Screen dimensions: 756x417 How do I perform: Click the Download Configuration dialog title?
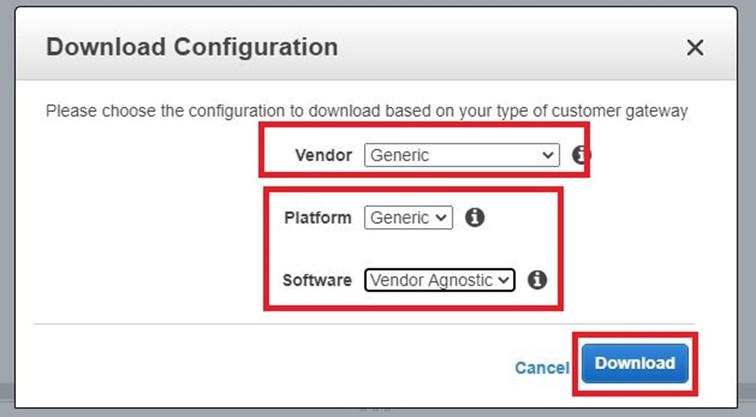[x=192, y=47]
